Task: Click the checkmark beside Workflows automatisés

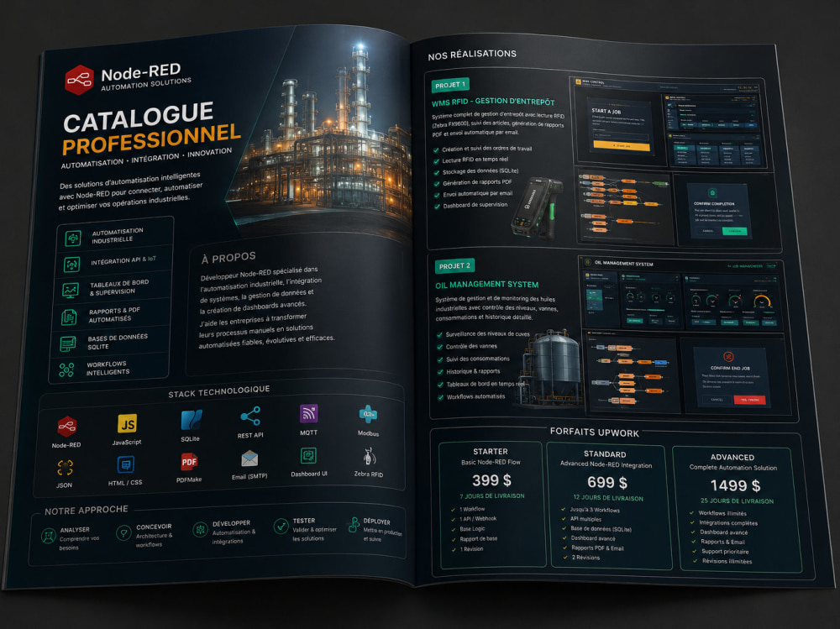Action: click(441, 398)
